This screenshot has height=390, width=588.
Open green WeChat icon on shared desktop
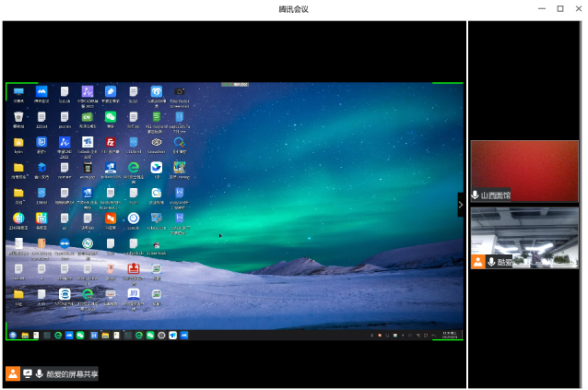111,117
